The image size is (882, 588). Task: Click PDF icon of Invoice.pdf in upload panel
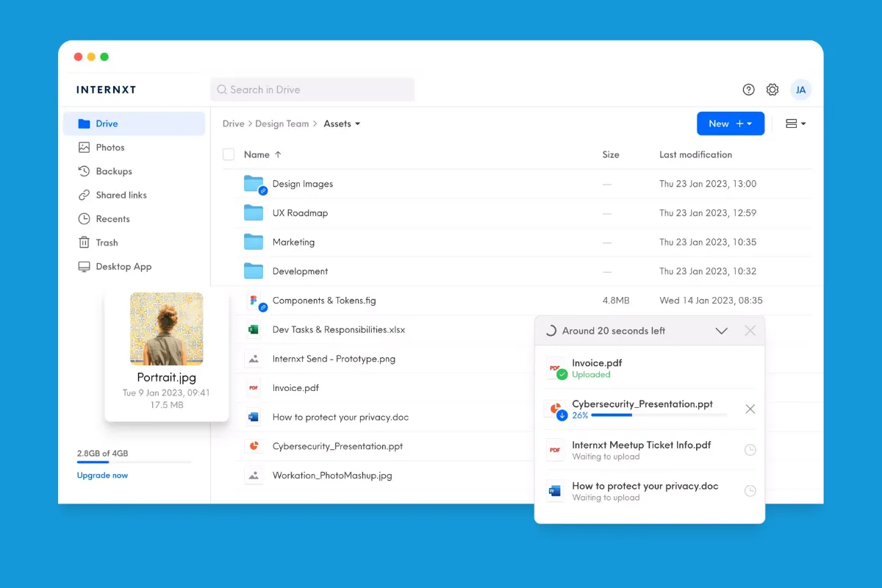tap(556, 368)
